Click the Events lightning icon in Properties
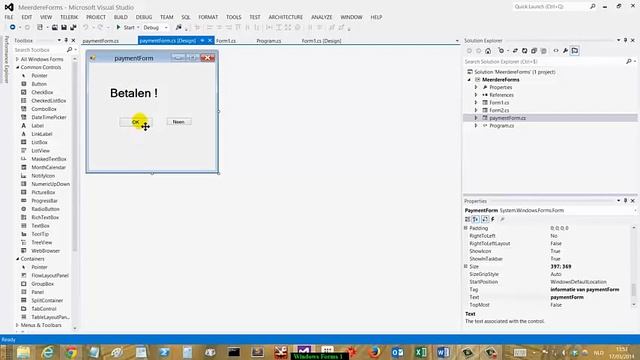This screenshot has height=360, width=640. point(493,220)
